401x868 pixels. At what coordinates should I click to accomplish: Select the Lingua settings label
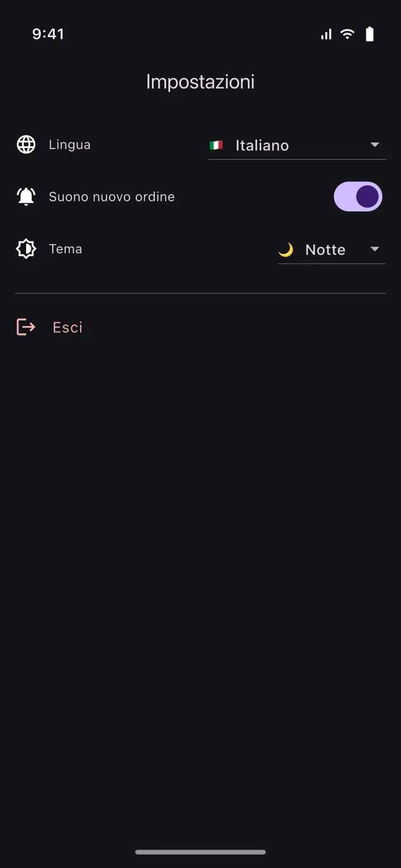coord(70,145)
